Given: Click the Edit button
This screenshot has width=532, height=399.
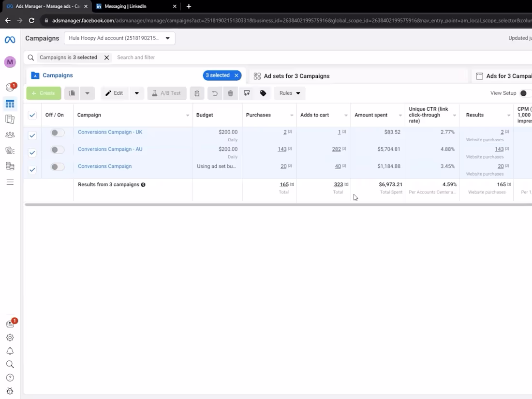Looking at the screenshot, I should click(x=114, y=93).
